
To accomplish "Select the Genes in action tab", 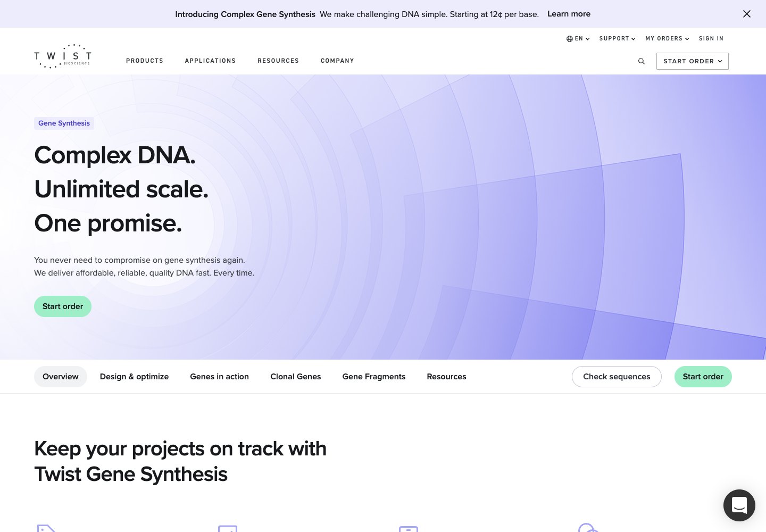I will click(x=219, y=377).
